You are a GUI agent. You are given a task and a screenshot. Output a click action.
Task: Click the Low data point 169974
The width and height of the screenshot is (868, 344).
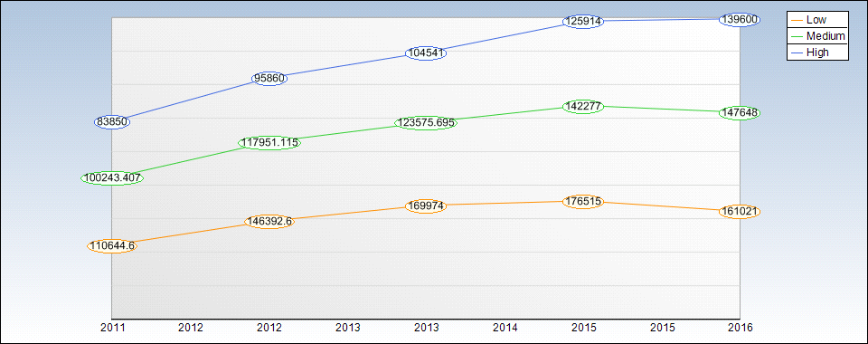[426, 206]
